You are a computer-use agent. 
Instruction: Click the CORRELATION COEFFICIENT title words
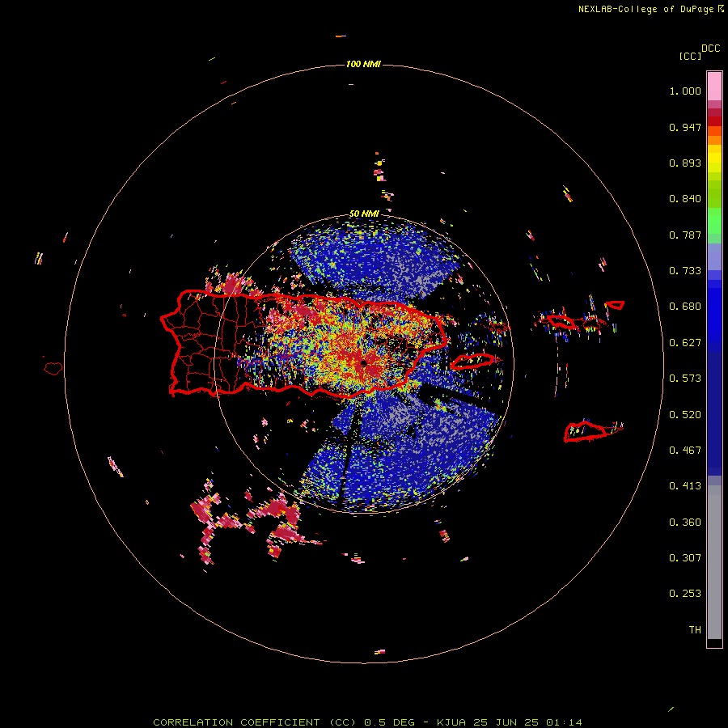236,722
